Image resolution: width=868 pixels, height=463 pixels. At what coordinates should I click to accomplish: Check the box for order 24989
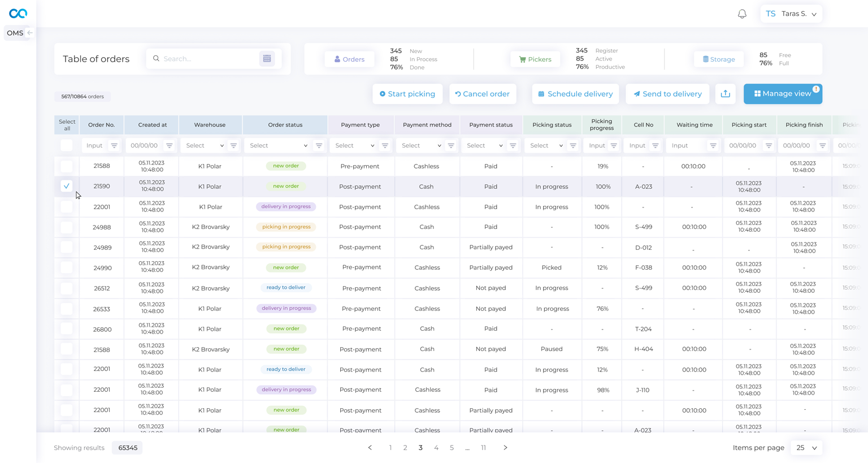tap(67, 247)
